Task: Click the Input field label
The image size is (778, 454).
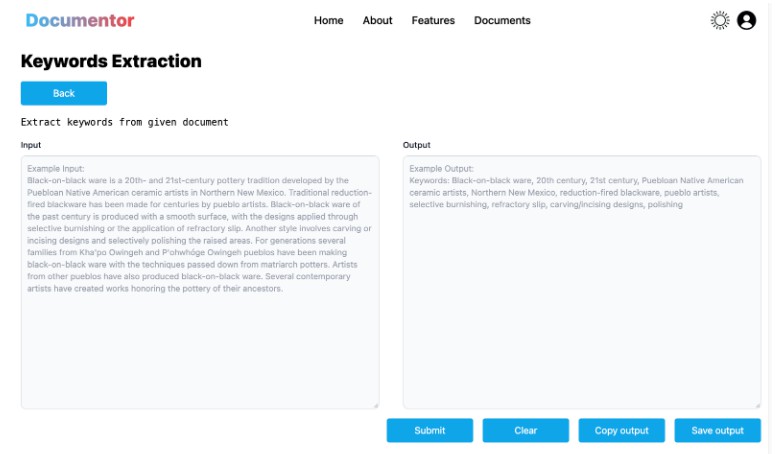Action: click(x=31, y=145)
